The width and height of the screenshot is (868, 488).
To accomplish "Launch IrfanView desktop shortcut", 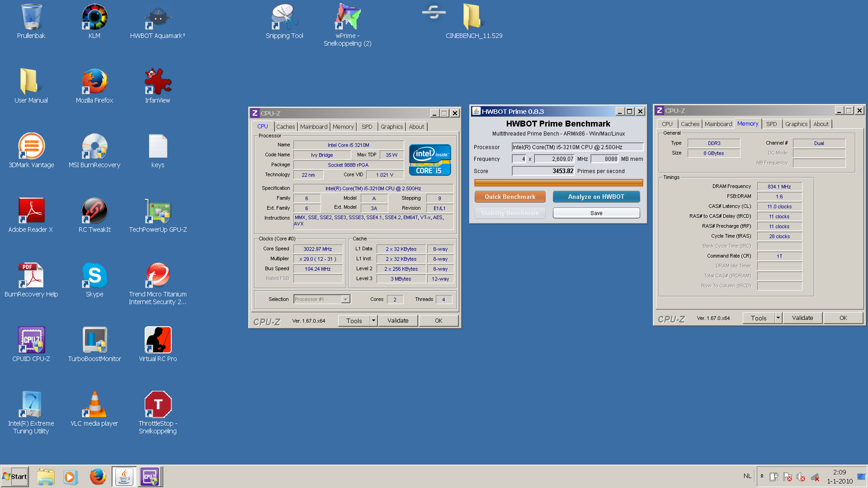I will 157,86.
